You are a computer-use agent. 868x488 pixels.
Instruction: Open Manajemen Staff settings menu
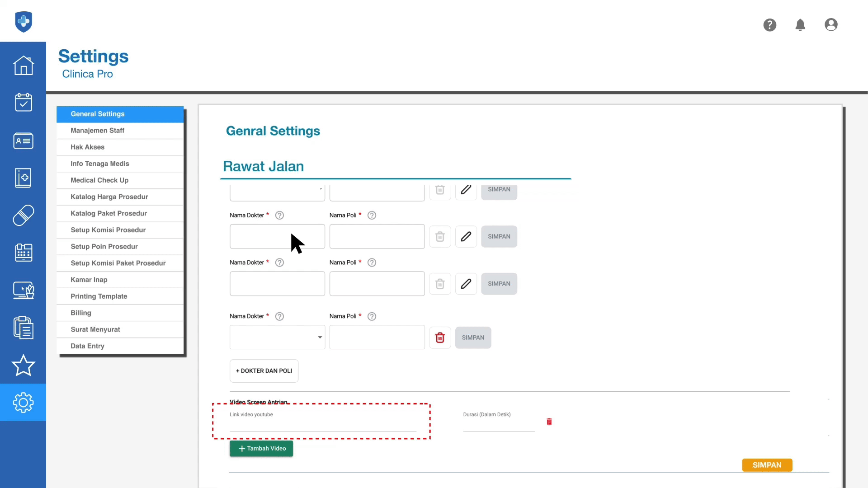point(97,131)
